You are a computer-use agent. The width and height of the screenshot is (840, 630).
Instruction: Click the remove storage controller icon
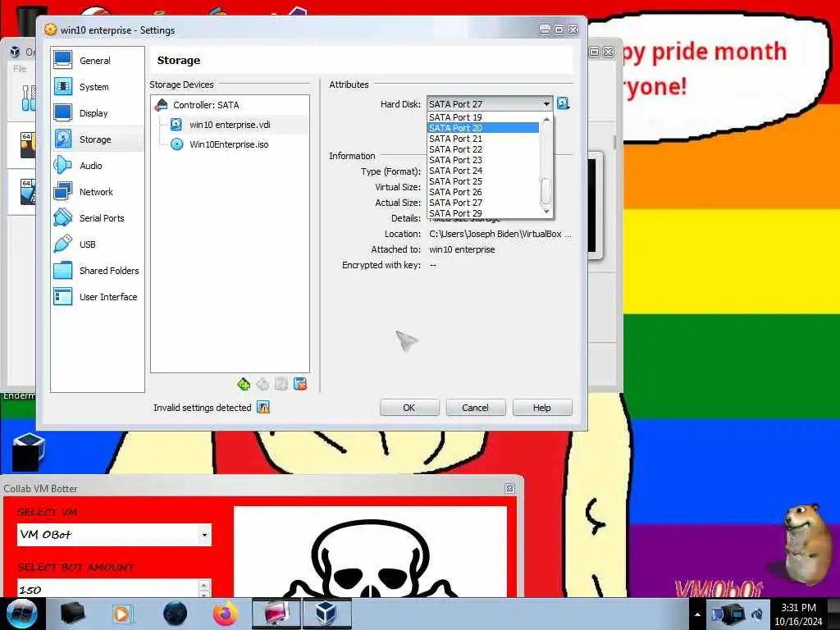(262, 384)
